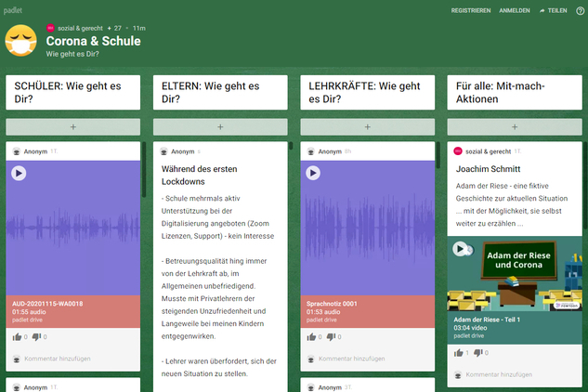Give thumbs up to Adam der Riese video
The height and width of the screenshot is (392, 588).
[459, 353]
